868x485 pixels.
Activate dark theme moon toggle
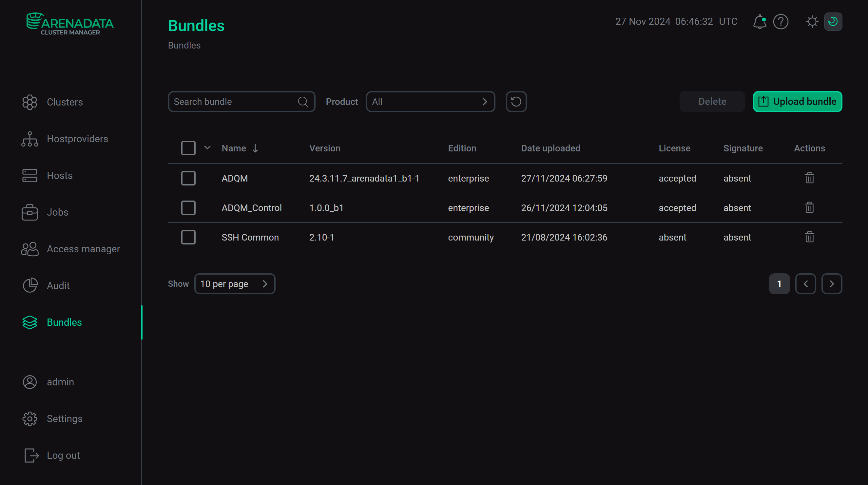click(x=833, y=22)
